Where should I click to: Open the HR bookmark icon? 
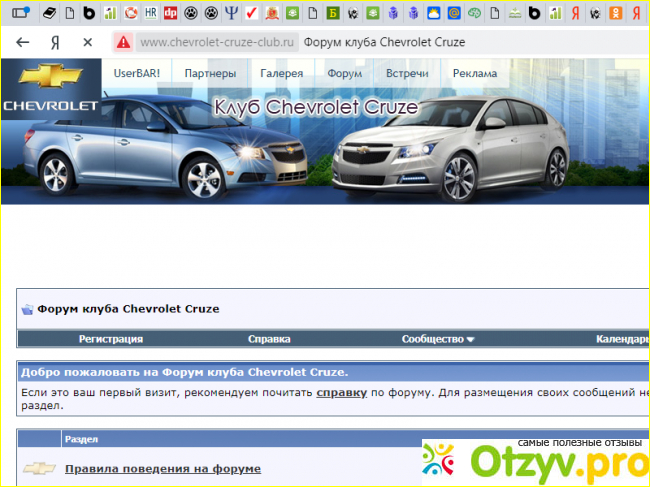click(151, 13)
